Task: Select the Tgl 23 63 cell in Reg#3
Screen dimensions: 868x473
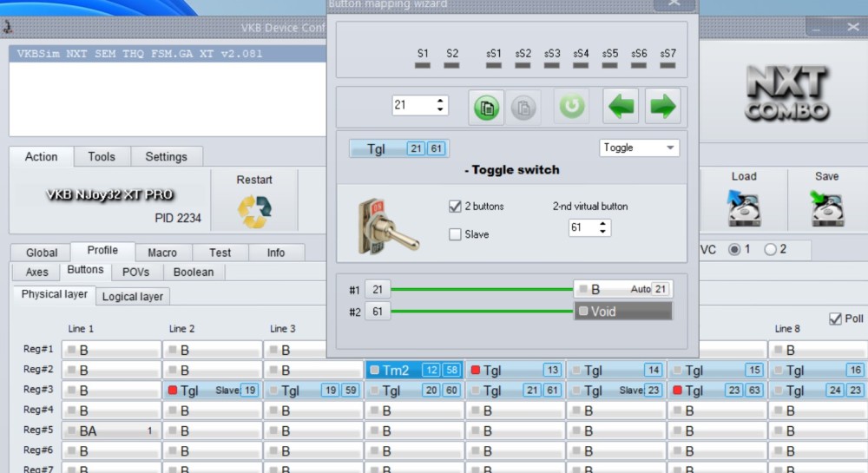Action: tap(718, 390)
